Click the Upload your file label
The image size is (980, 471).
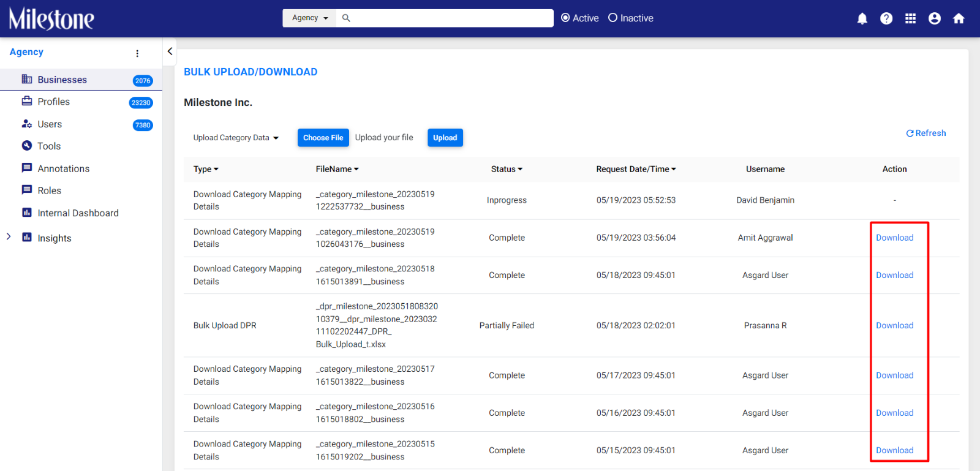coord(384,137)
